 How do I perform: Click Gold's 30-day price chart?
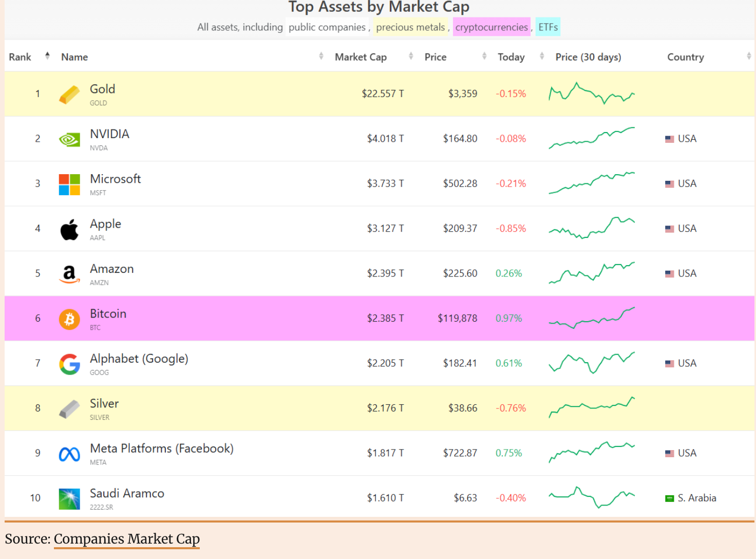click(592, 94)
